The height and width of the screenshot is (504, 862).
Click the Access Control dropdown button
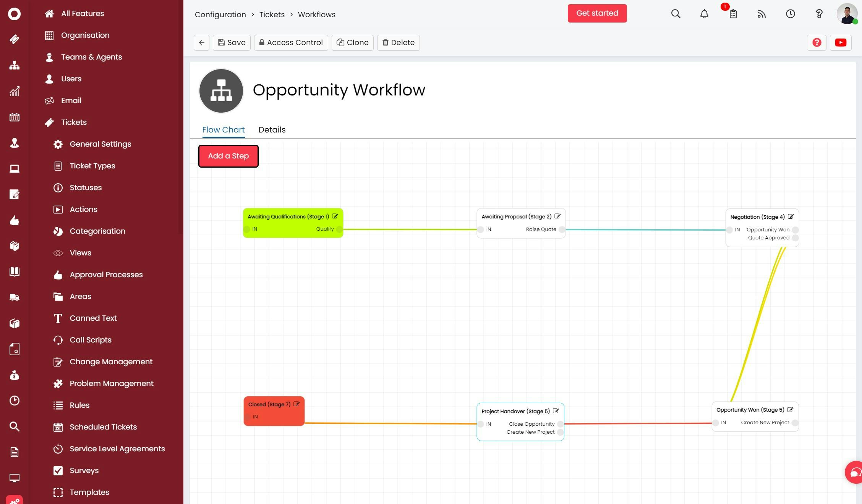[290, 42]
